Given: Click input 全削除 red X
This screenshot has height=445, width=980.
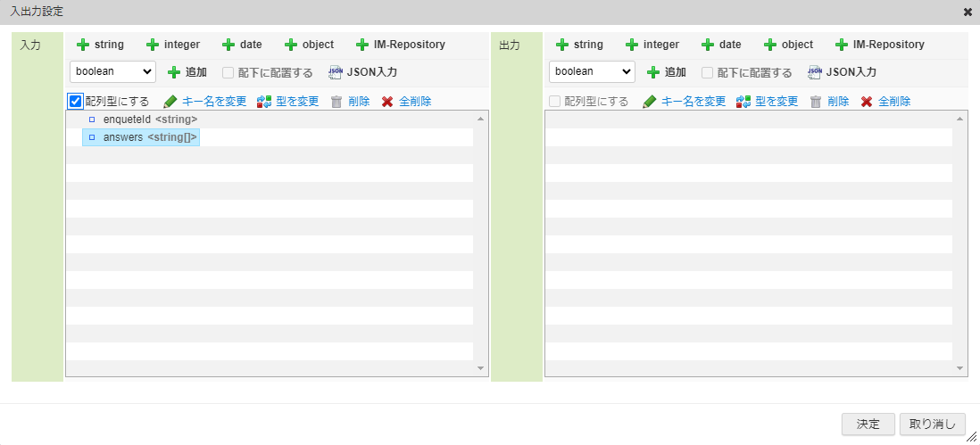Looking at the screenshot, I should pos(387,102).
